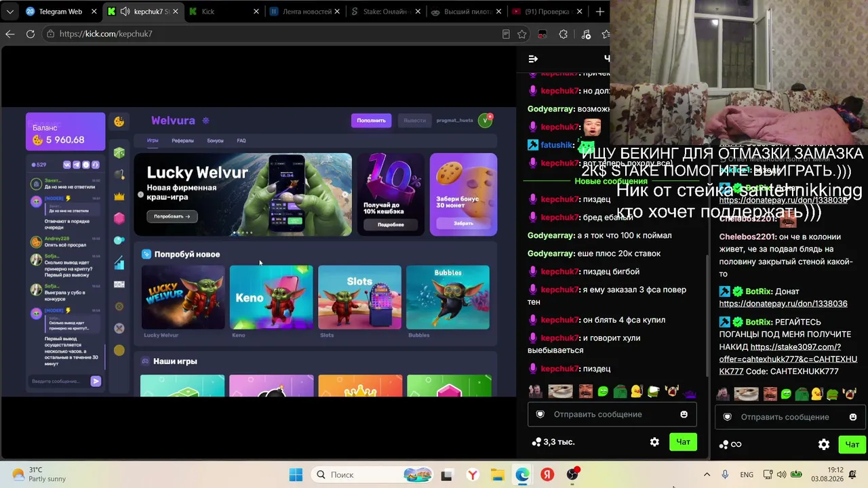Open the clock and date in taskbar
This screenshot has width=868, height=488.
827,474
